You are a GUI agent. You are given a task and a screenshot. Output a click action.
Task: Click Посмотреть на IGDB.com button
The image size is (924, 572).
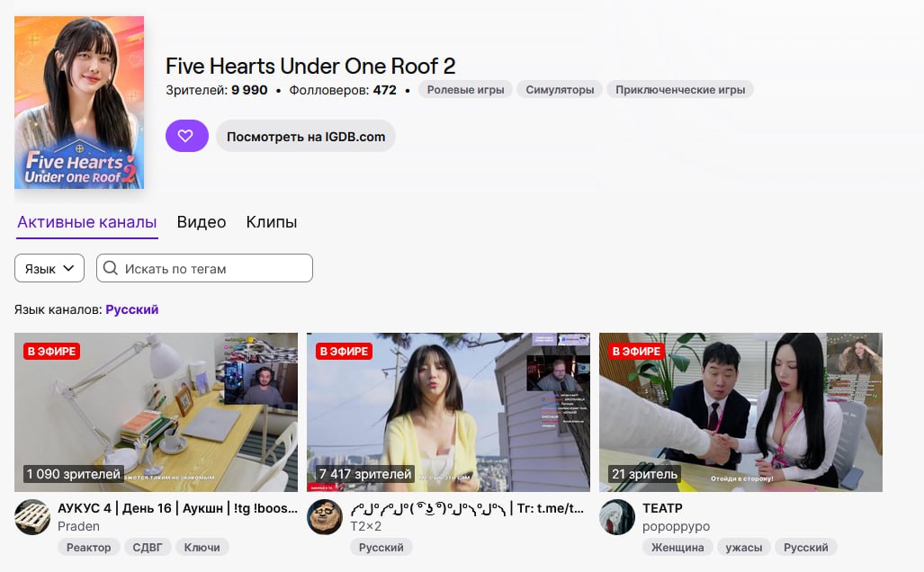tap(306, 136)
